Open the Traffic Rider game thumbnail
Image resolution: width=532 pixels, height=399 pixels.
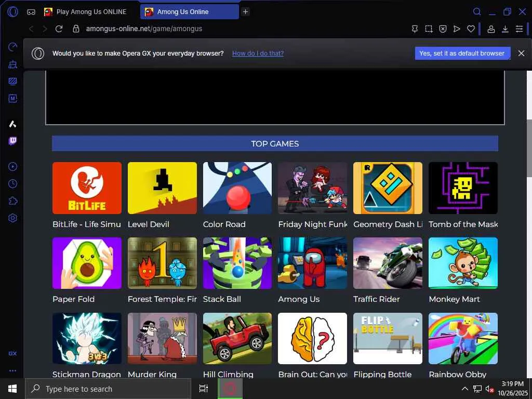tap(388, 263)
